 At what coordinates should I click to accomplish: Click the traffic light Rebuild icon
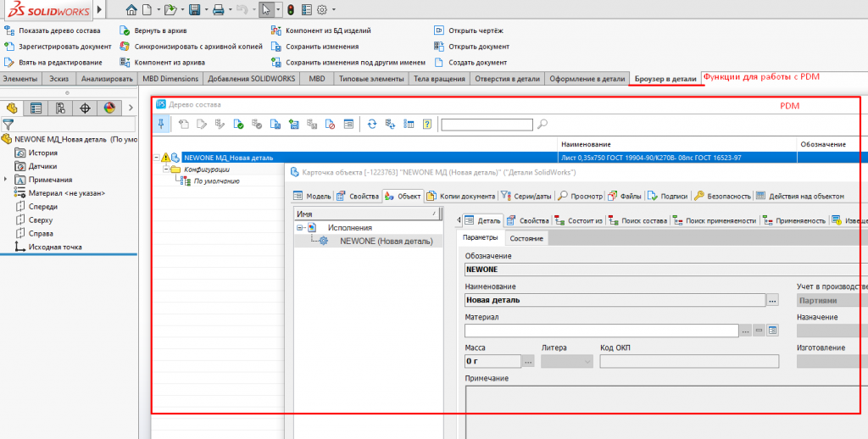[291, 10]
